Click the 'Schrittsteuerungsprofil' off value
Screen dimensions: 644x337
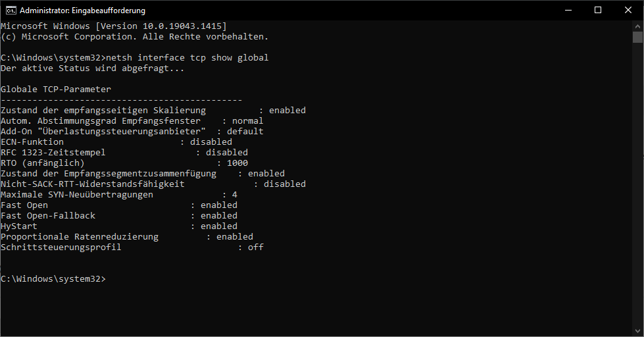255,247
